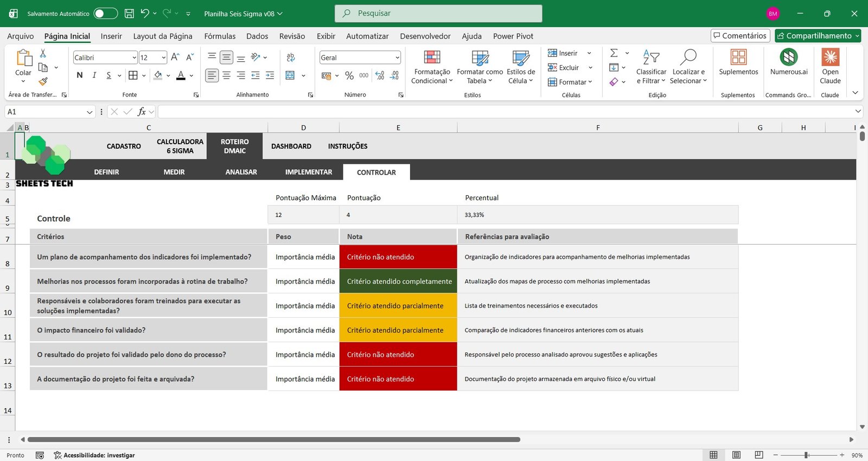Screen dimensions: 868x461
Task: Click the Comentários button
Action: [x=741, y=36]
